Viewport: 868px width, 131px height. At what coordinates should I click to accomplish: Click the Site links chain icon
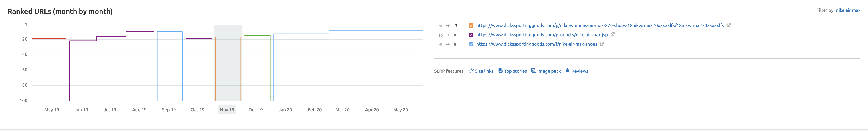[471, 71]
